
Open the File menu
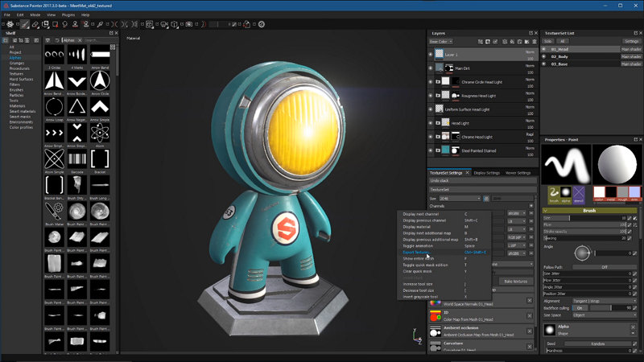(x=7, y=14)
